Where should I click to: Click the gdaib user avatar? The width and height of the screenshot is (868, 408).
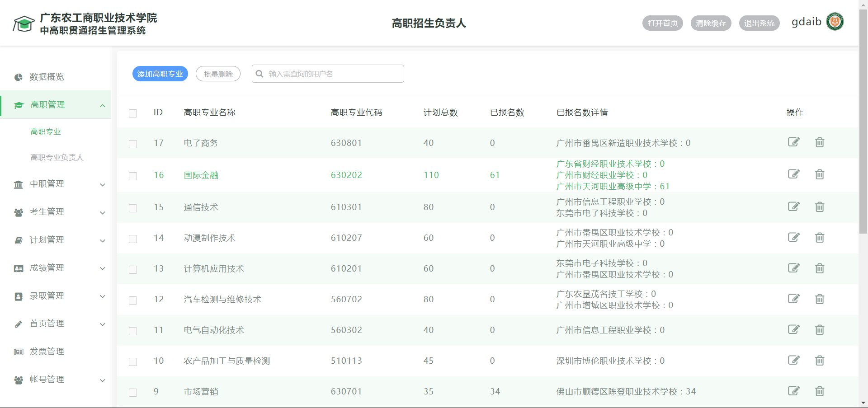point(835,22)
